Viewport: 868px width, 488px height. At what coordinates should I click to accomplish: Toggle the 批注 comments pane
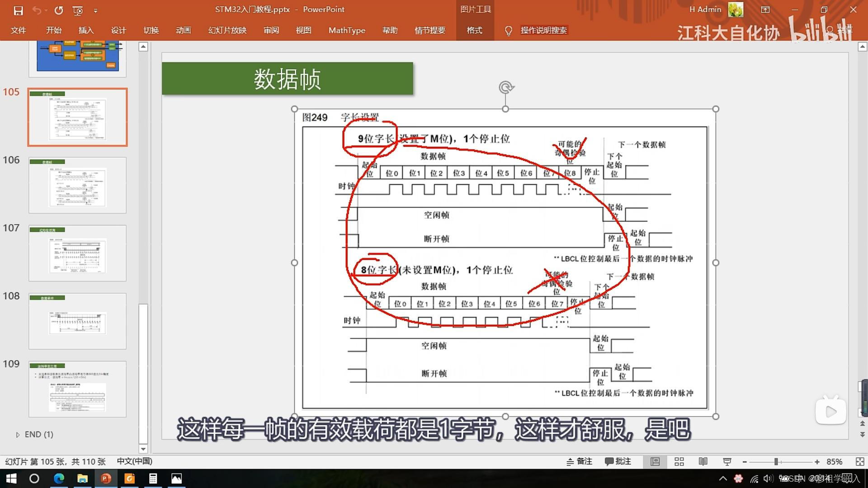coord(618,461)
